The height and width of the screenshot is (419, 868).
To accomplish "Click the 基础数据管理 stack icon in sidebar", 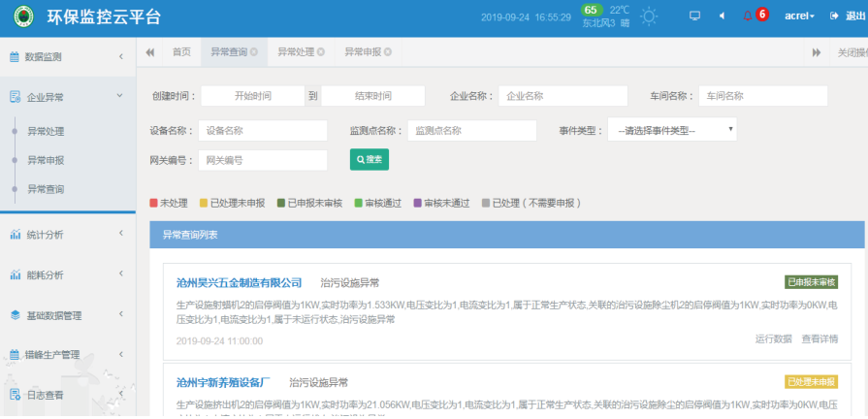I will pyautogui.click(x=15, y=315).
